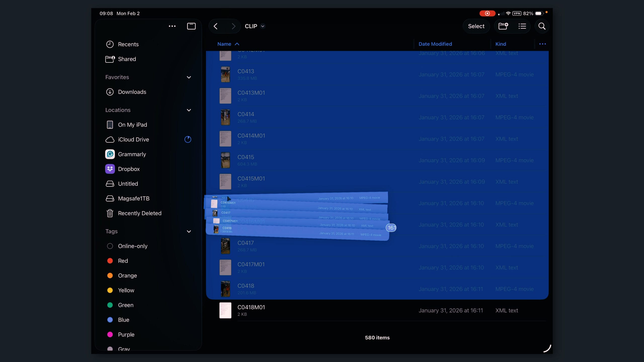Go back with the left chevron
644x362 pixels.
point(216,26)
